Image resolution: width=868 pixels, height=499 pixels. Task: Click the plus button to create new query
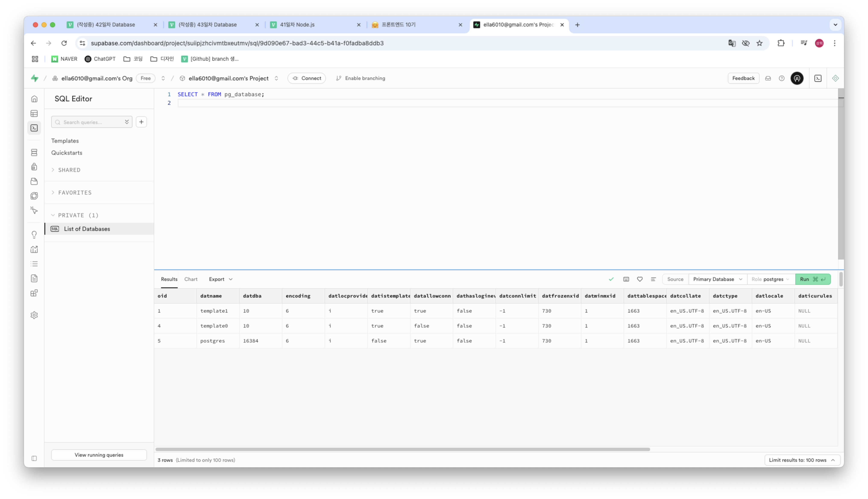click(141, 122)
